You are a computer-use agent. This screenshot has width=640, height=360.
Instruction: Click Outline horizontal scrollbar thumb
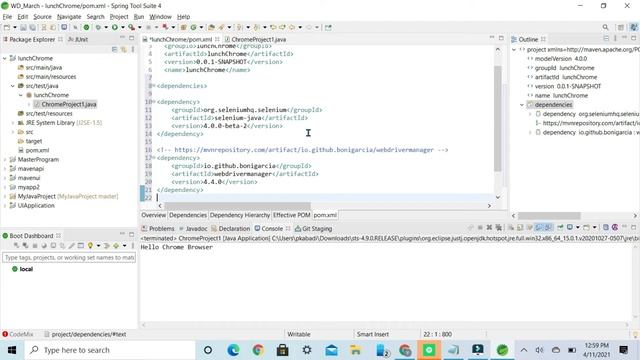pos(549,216)
